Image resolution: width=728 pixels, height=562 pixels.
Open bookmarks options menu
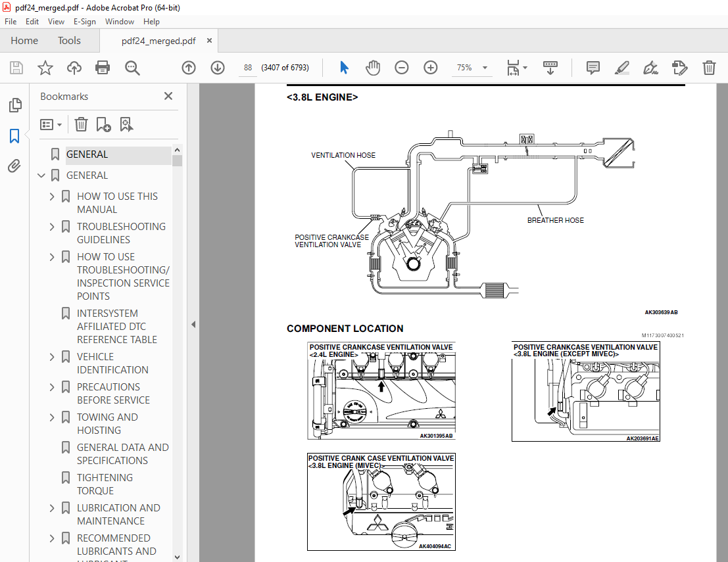(x=51, y=124)
